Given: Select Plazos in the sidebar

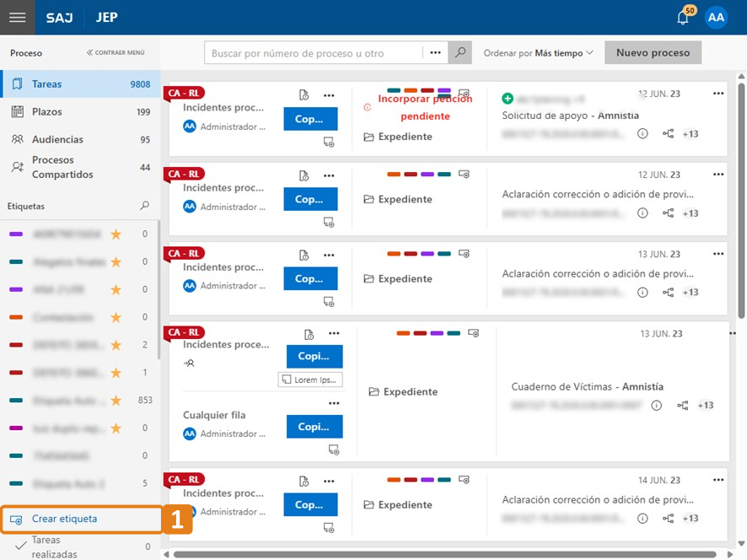Looking at the screenshot, I should click(x=47, y=111).
